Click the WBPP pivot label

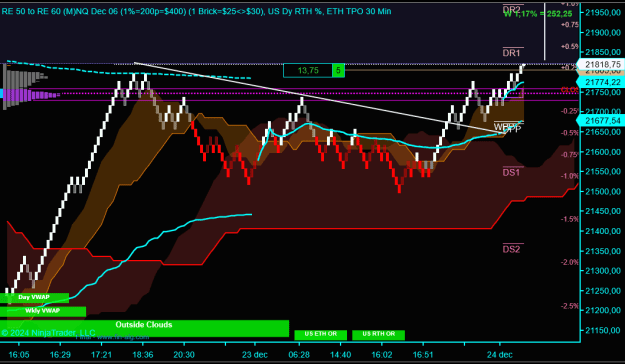(x=507, y=128)
